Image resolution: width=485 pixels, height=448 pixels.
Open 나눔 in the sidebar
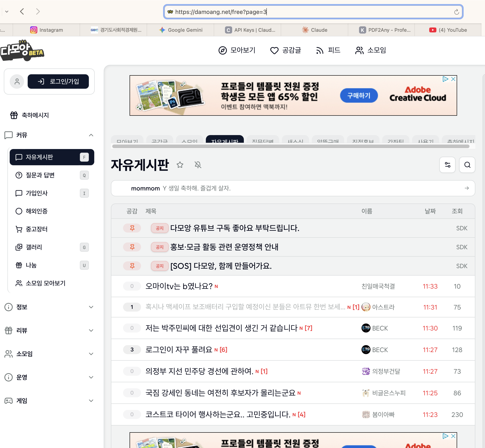pyautogui.click(x=52, y=265)
